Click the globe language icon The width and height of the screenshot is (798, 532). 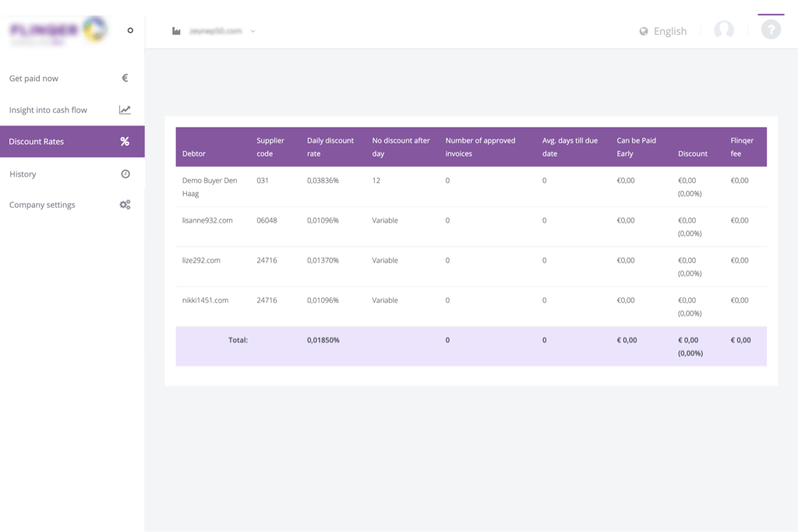point(644,31)
